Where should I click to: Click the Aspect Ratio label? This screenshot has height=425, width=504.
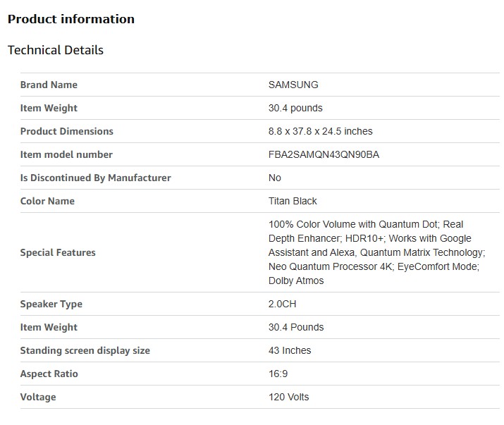(x=49, y=374)
